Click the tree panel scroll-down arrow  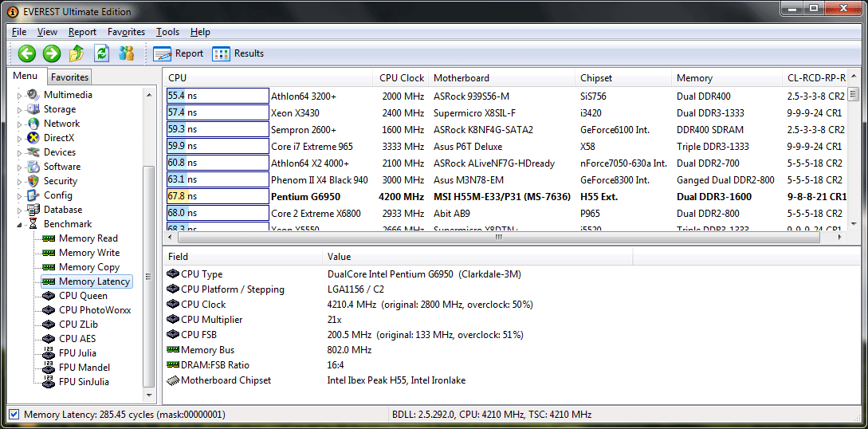tap(148, 396)
